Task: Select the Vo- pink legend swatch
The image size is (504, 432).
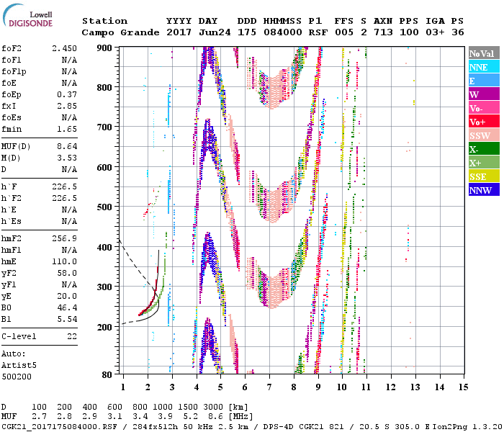Action: [484, 108]
